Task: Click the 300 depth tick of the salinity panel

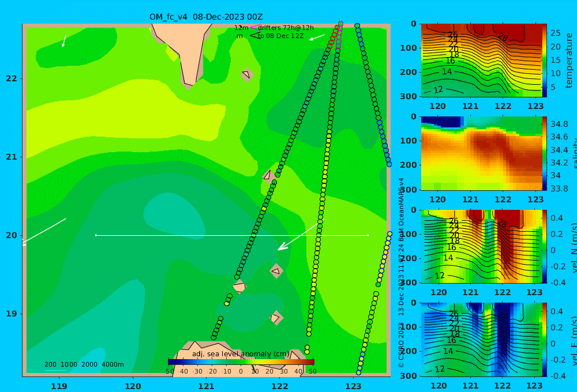Action: (409, 190)
